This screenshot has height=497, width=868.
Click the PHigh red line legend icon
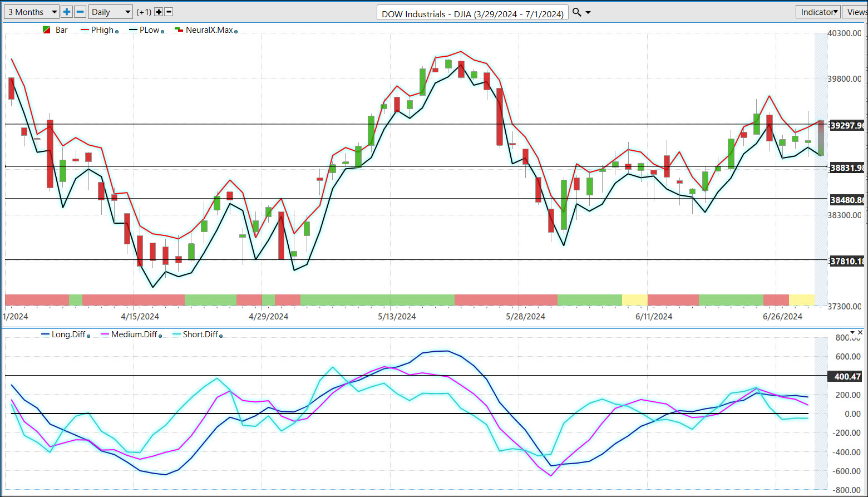(85, 29)
